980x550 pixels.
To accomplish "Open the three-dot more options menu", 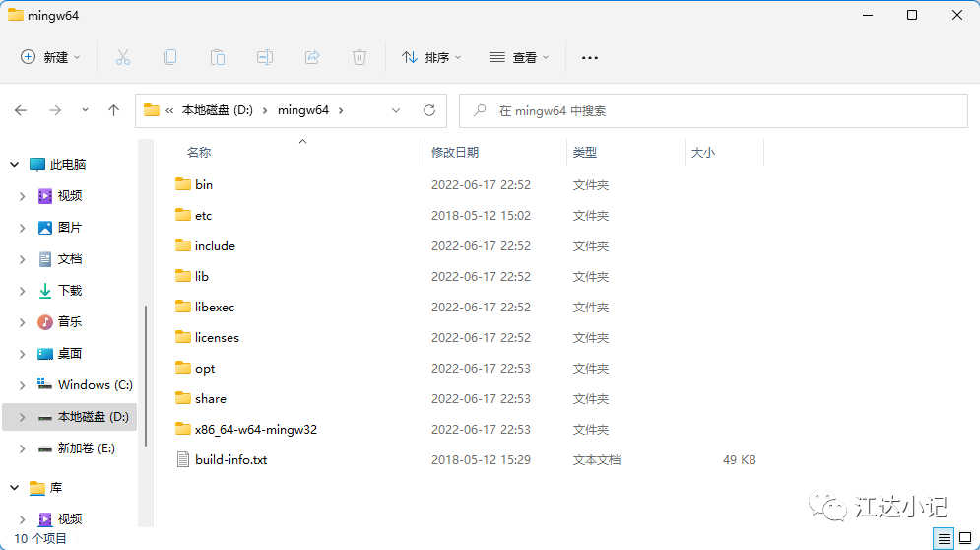I will click(589, 57).
